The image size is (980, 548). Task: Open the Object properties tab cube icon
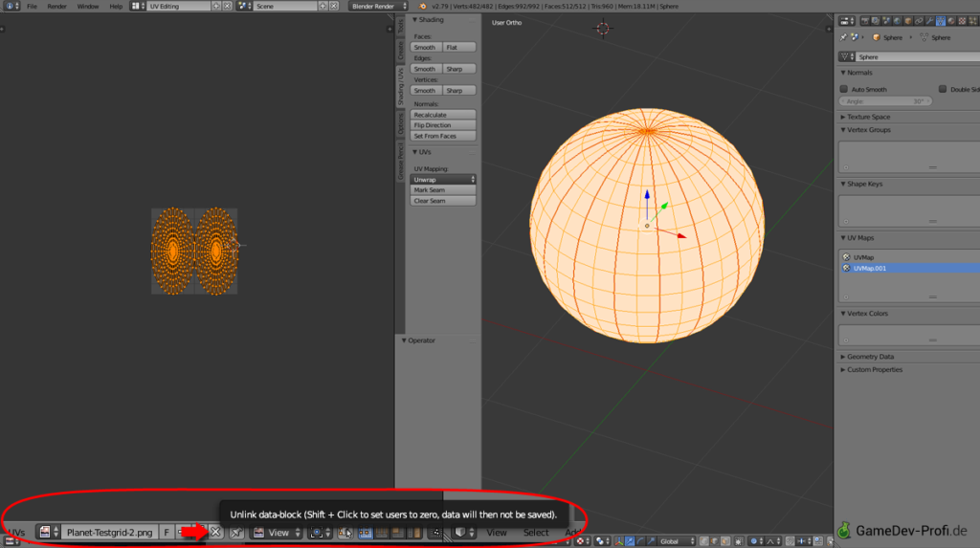(x=908, y=21)
